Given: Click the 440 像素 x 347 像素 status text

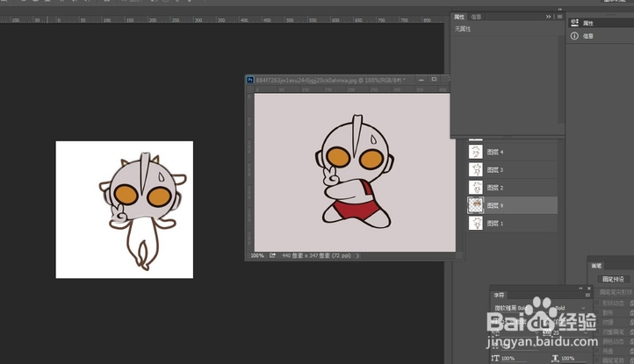Looking at the screenshot, I should pyautogui.click(x=316, y=256).
